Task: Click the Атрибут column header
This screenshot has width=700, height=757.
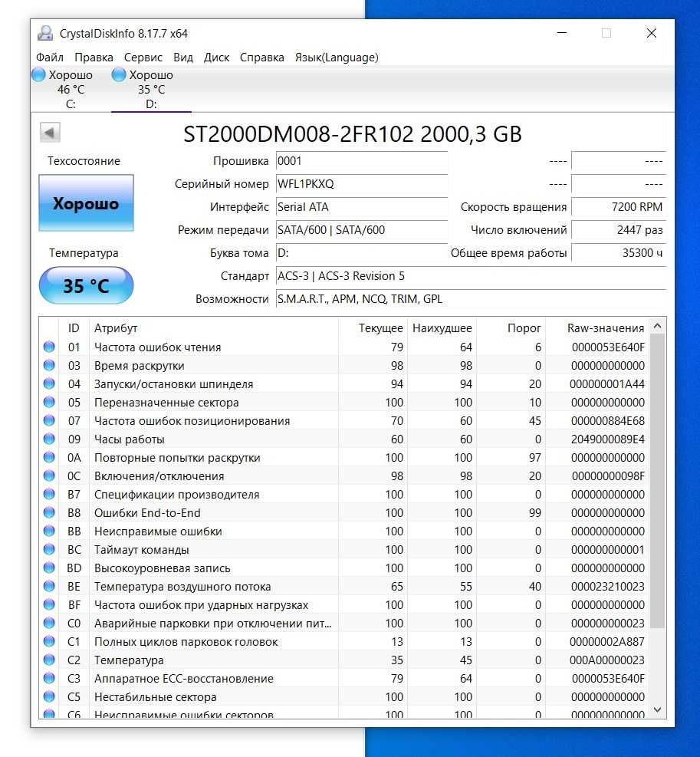Action: point(116,327)
